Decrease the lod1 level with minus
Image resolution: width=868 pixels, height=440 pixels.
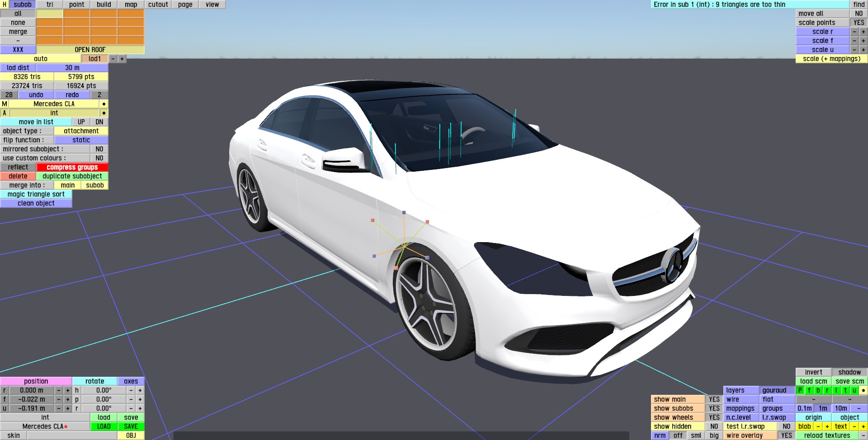coord(113,59)
